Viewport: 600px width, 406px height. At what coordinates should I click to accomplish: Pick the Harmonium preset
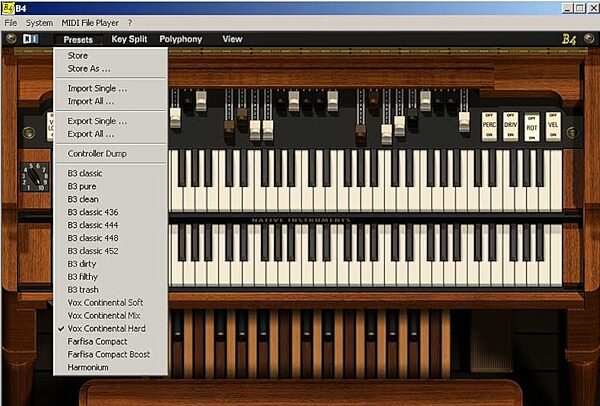(x=111, y=367)
